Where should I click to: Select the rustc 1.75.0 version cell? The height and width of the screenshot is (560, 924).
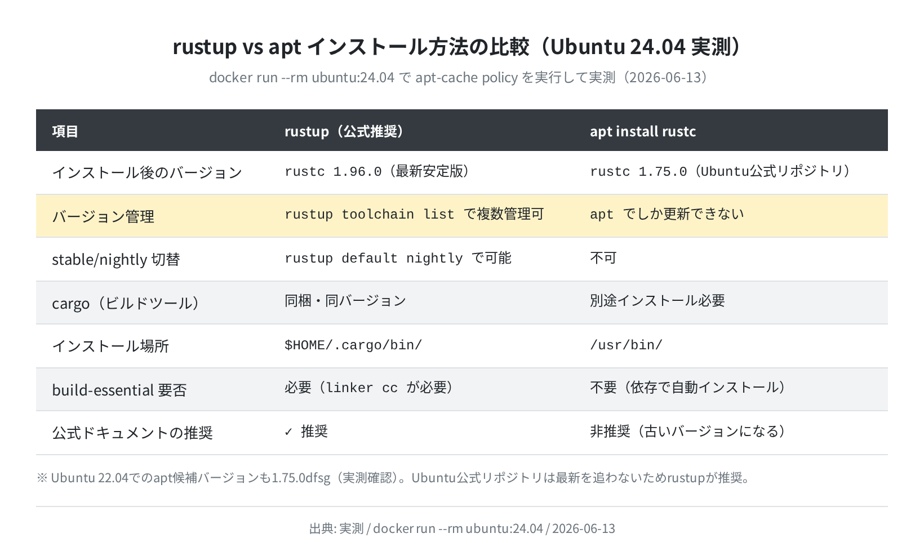pos(720,171)
